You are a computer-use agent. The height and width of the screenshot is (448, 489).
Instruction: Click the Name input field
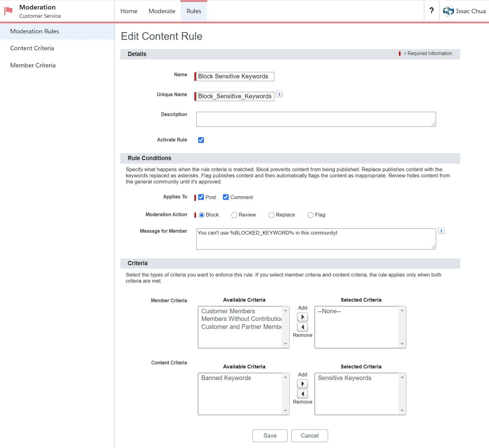click(235, 76)
